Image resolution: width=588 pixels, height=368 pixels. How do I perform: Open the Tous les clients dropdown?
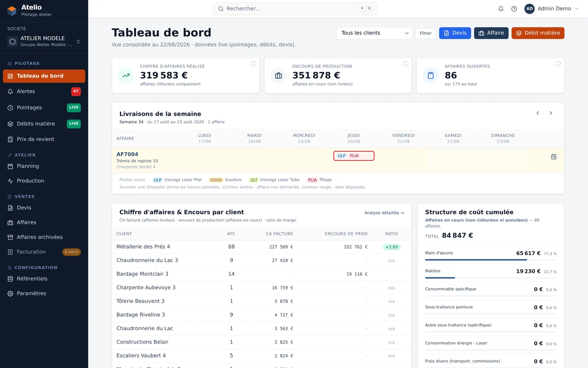click(x=375, y=33)
